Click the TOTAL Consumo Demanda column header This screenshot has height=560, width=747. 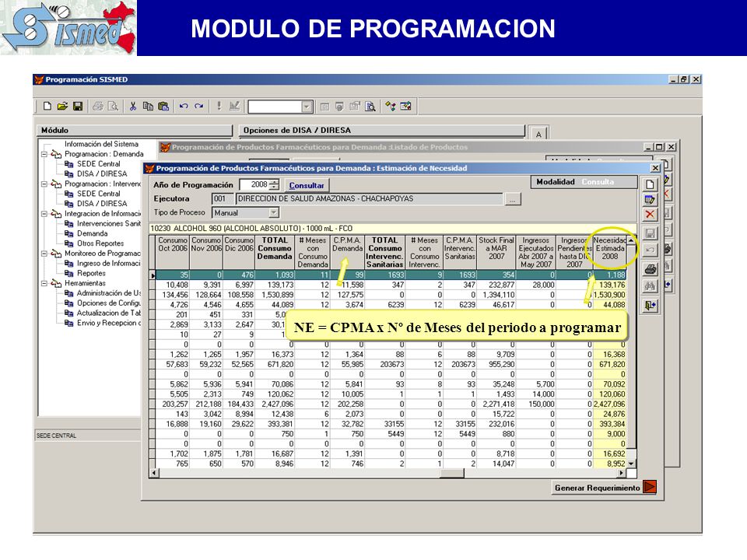click(x=275, y=252)
